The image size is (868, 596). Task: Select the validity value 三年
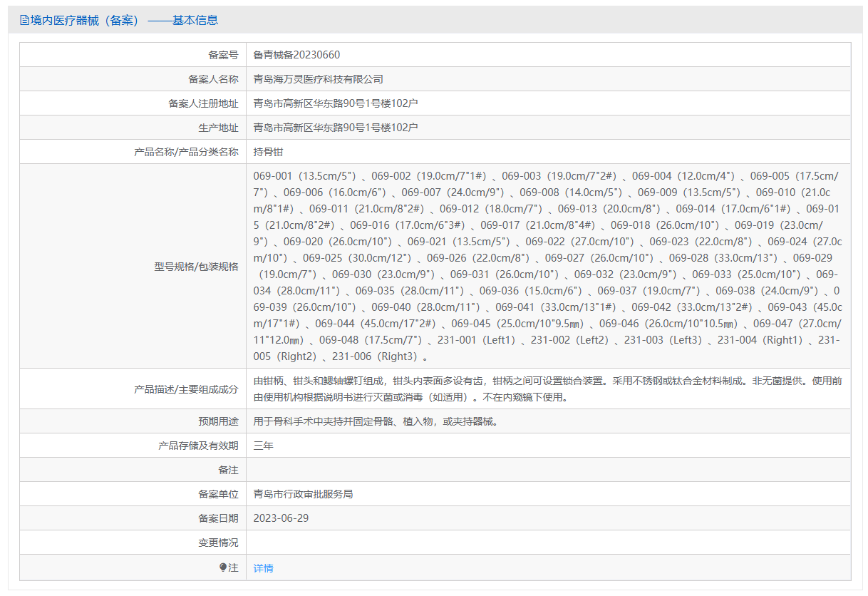coord(264,446)
